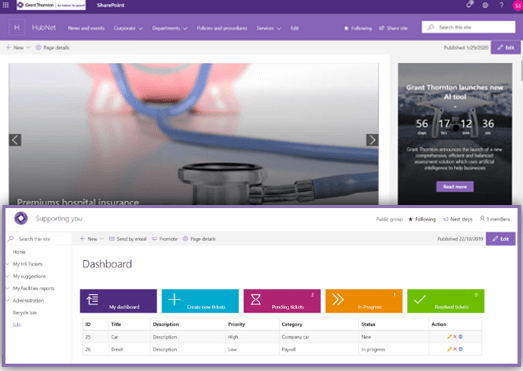Viewport: 523px width, 371px height.
Task: Open the In Progress tile
Action: [x=364, y=301]
